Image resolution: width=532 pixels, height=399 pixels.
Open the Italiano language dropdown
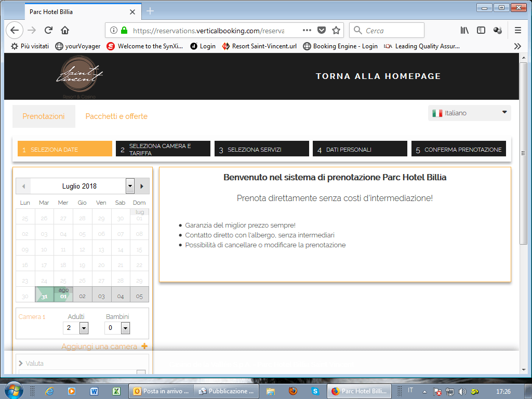[x=470, y=113]
